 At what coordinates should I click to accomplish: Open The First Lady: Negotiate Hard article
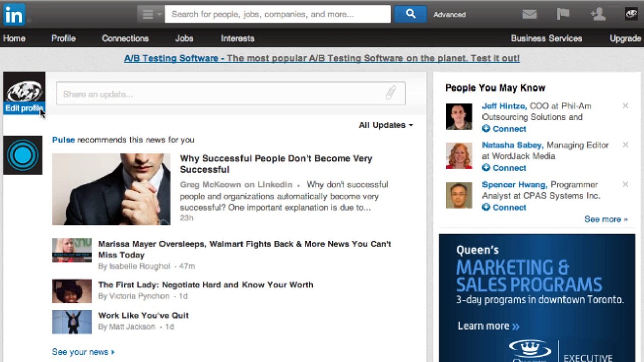coord(205,285)
